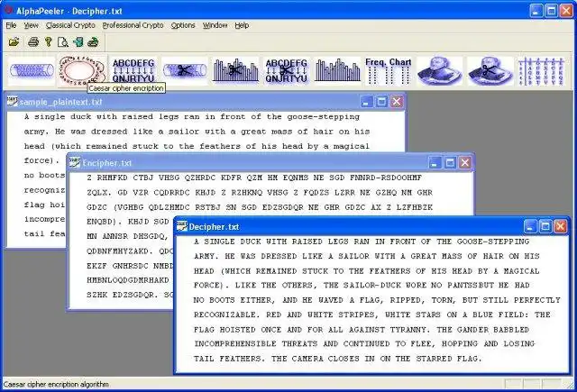Select the Caesar cipher disc tool
Image resolution: width=577 pixels, height=392 pixels.
(x=82, y=70)
